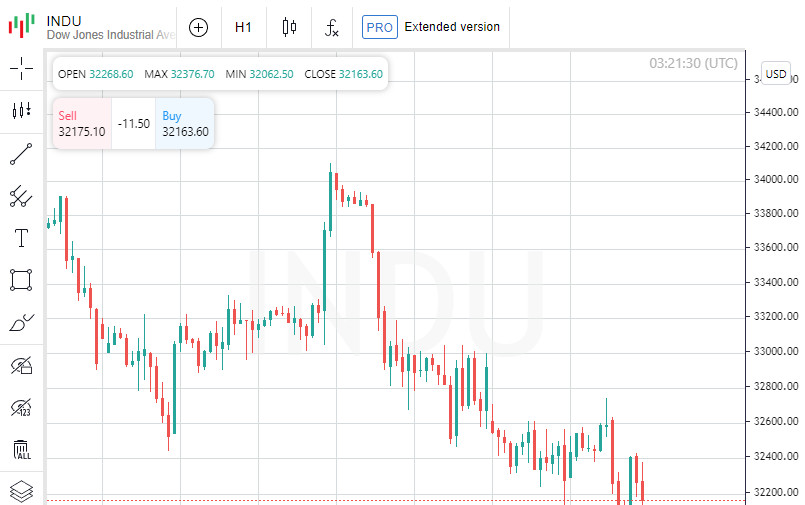Click the PRO Extended version link
This screenshot has width=805, height=505.
click(432, 27)
